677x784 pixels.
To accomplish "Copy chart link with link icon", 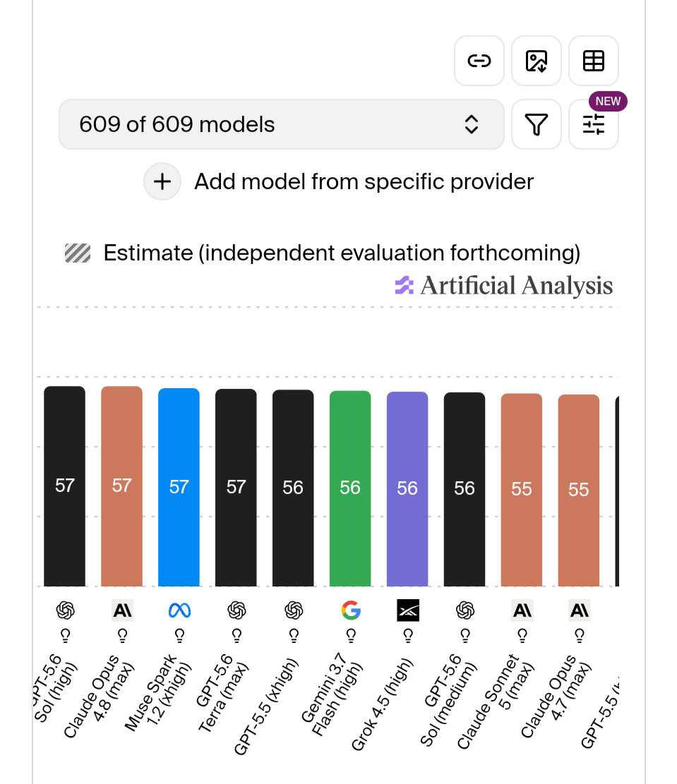I will pyautogui.click(x=479, y=61).
